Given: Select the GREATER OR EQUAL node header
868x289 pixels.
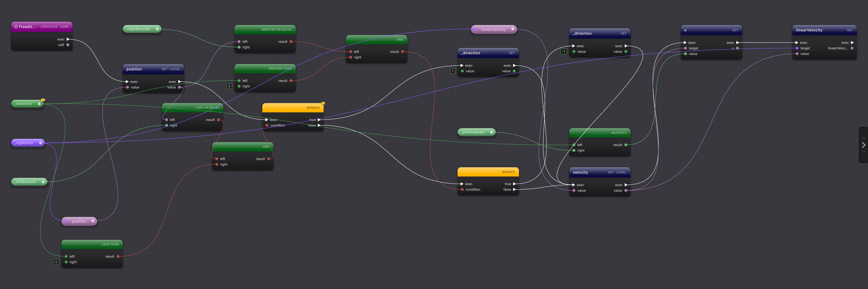Looking at the screenshot, I should [x=265, y=30].
